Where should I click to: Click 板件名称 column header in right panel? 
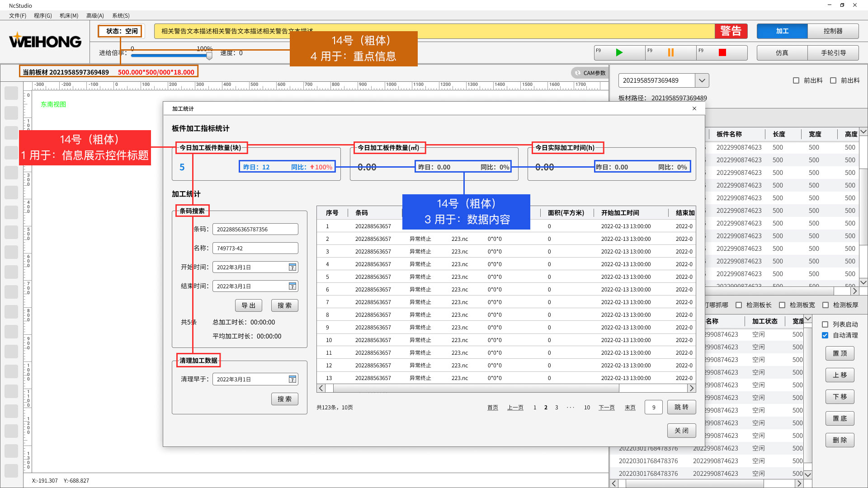coord(729,134)
